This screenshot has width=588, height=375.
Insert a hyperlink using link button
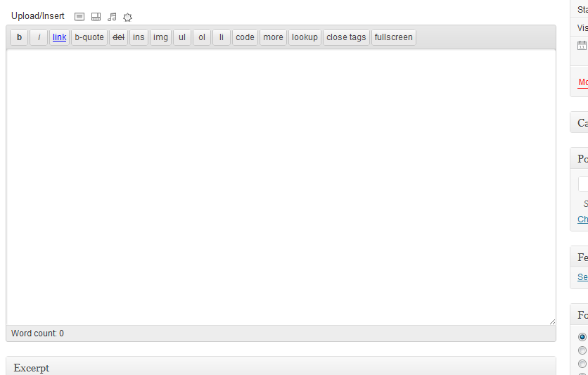pyautogui.click(x=59, y=37)
